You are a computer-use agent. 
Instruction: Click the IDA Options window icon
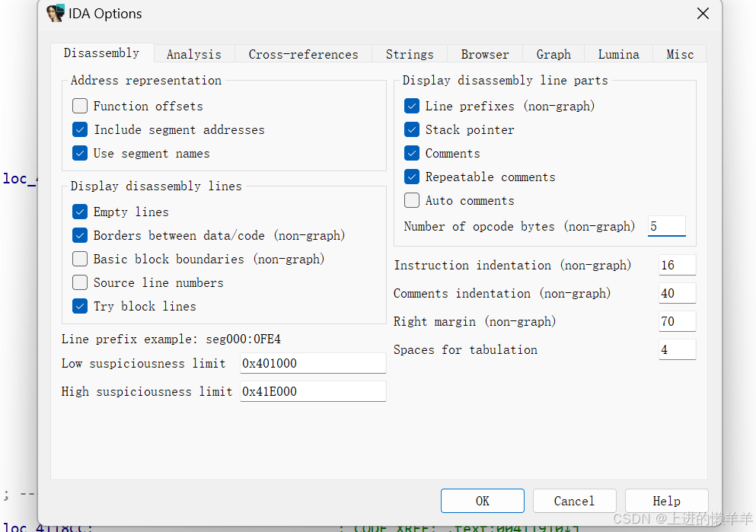click(x=56, y=13)
